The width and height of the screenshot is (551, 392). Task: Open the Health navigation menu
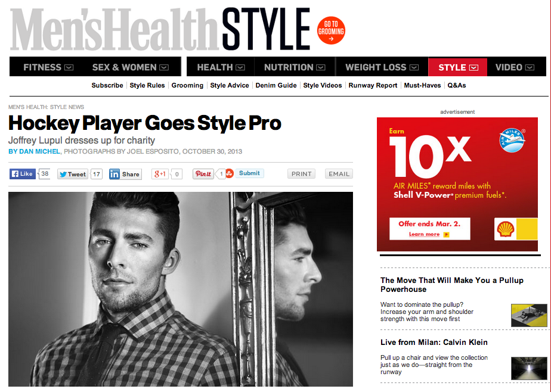[x=221, y=67]
